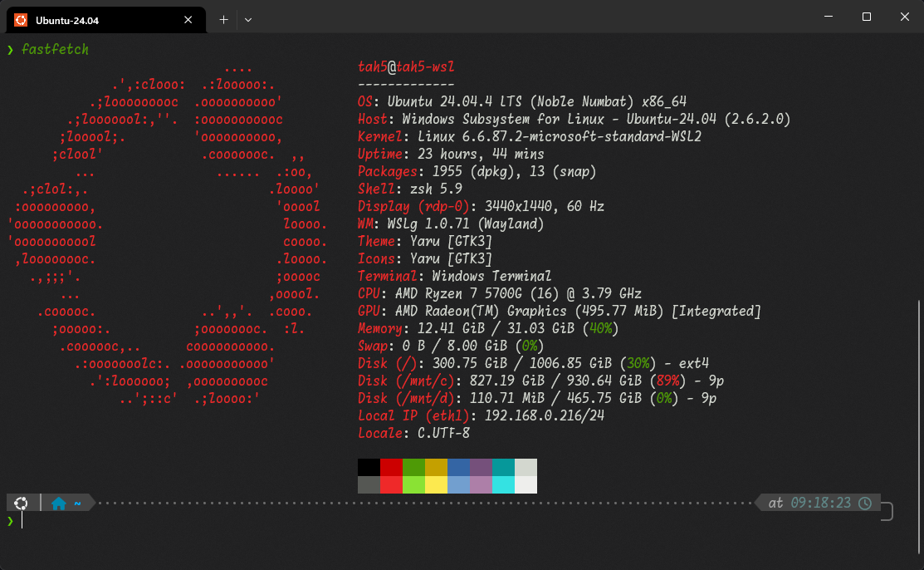
Task: Click the Locale line C.UTF-8
Action: coord(413,433)
